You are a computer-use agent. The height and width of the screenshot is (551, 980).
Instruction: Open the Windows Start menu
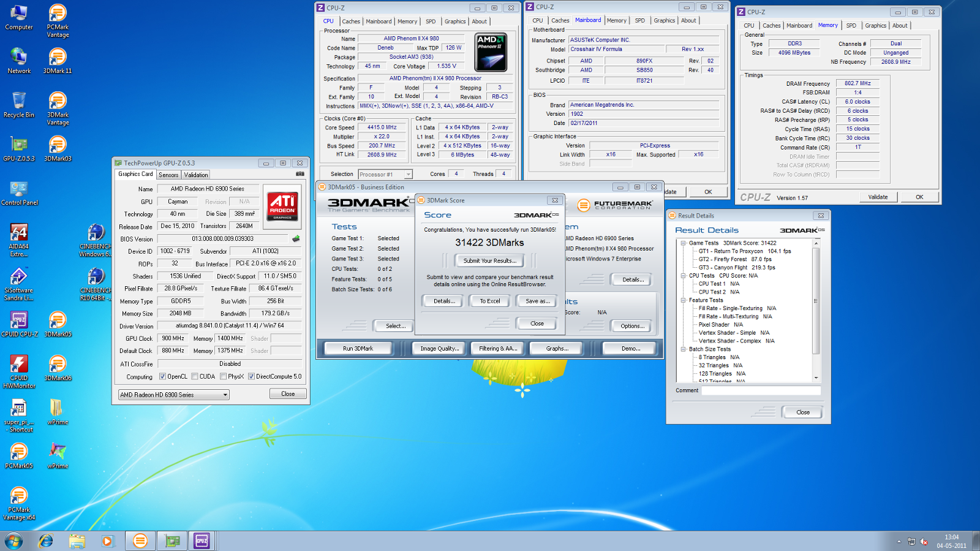[13, 541]
